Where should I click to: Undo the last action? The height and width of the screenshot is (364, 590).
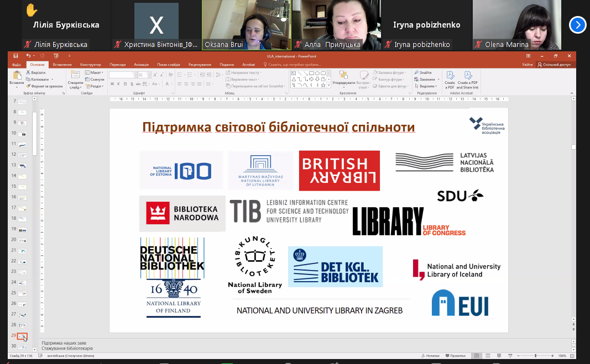(28, 56)
